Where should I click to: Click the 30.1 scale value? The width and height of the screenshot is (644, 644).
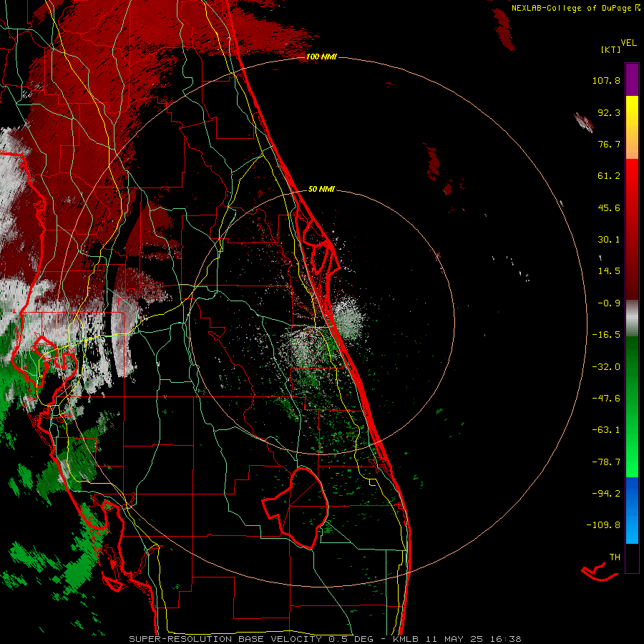[609, 240]
